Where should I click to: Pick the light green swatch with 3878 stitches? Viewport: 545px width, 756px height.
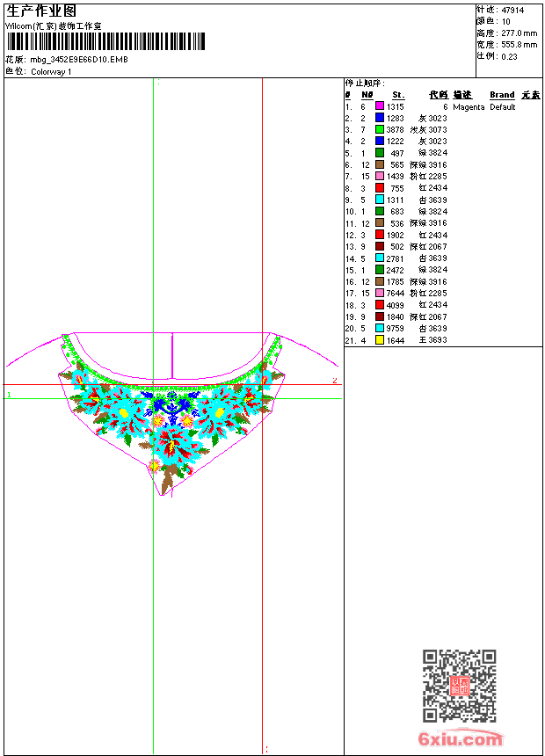(x=380, y=129)
